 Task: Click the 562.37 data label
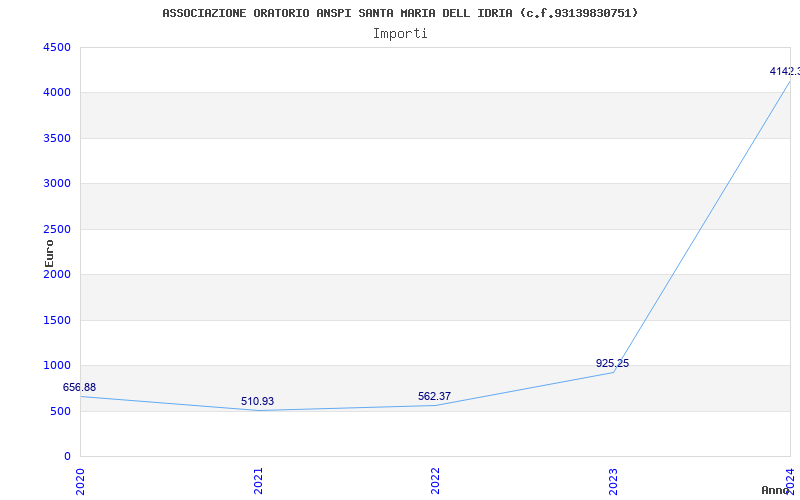[x=434, y=396]
